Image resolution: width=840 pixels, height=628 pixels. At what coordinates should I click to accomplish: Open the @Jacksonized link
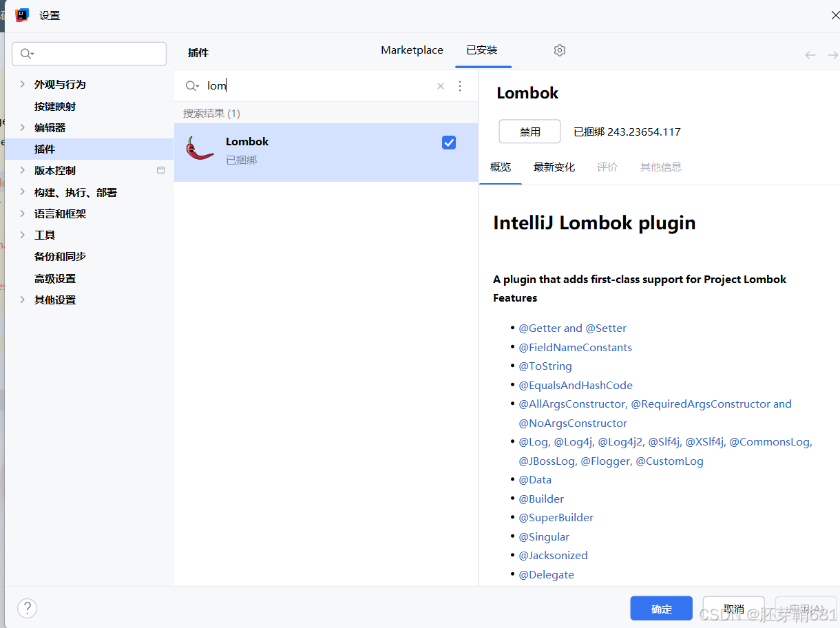[x=553, y=556]
